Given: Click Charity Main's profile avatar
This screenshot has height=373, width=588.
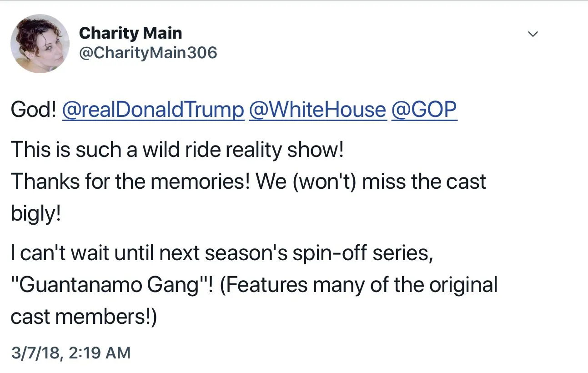Looking at the screenshot, I should coord(40,44).
